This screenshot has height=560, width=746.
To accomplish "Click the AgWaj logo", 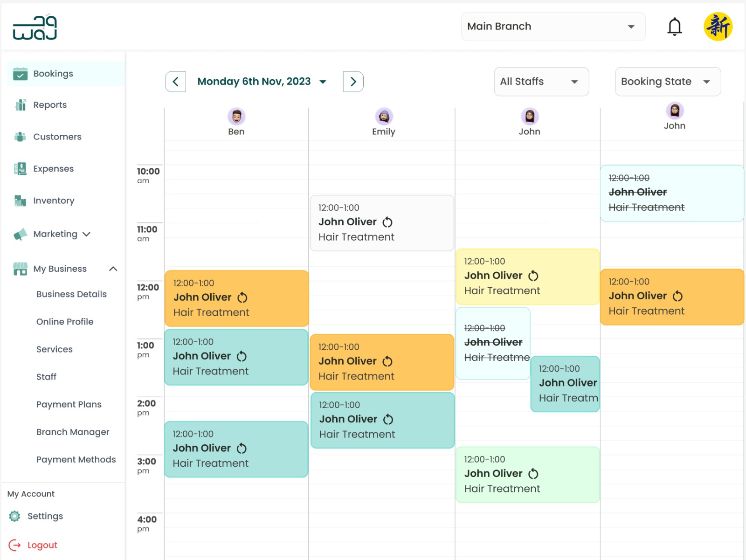I will tap(35, 27).
